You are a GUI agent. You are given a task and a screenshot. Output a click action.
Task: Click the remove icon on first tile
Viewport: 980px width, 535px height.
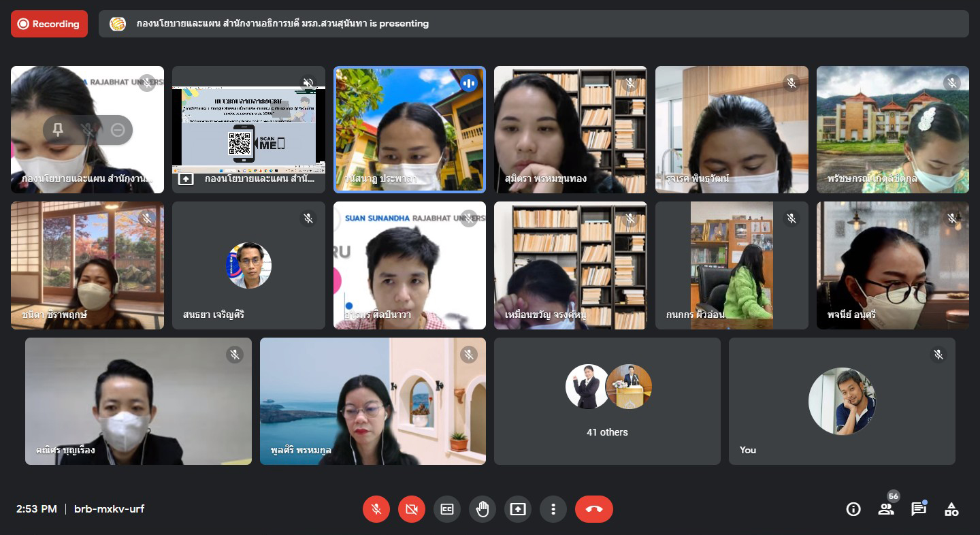[x=118, y=130]
